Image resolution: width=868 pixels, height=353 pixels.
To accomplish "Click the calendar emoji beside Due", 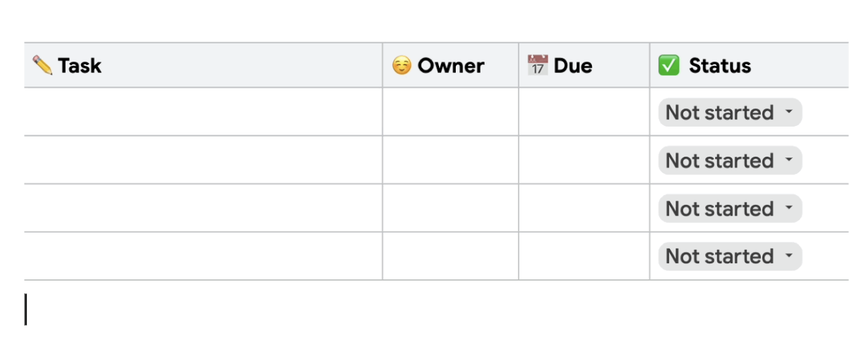I will tap(538, 66).
